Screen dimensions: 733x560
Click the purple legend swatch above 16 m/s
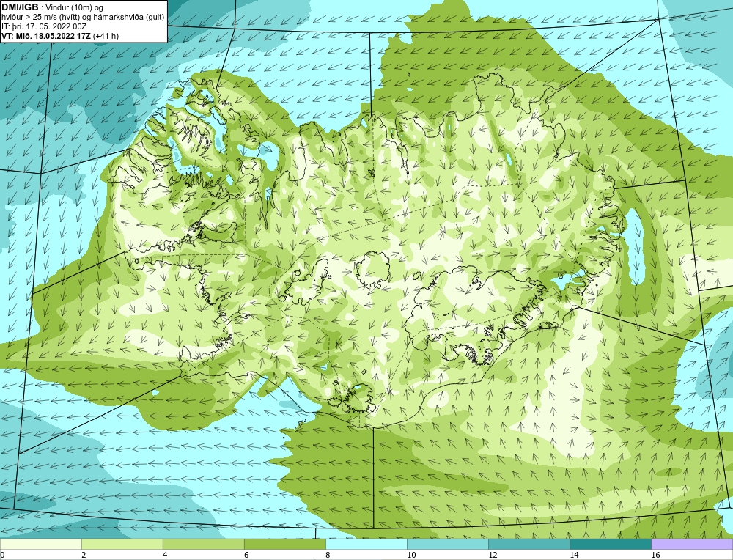pyautogui.click(x=692, y=544)
